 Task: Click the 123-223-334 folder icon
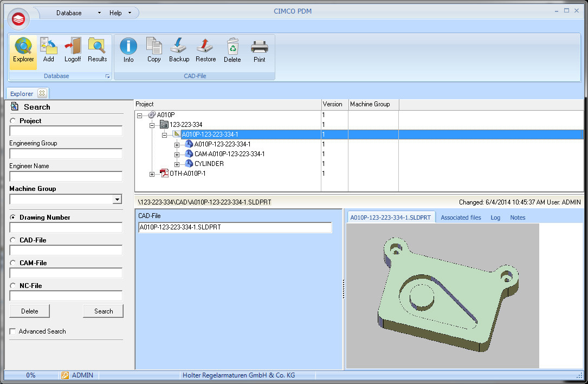164,124
